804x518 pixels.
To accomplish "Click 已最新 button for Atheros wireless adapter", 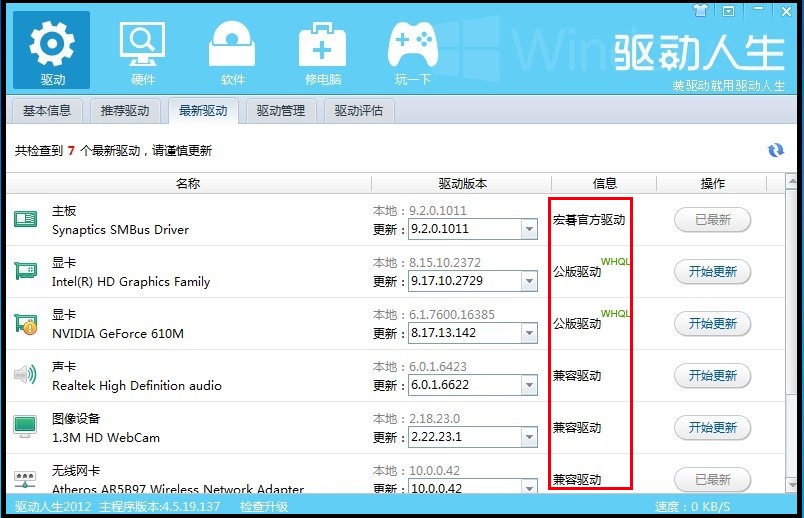I will pyautogui.click(x=712, y=480).
